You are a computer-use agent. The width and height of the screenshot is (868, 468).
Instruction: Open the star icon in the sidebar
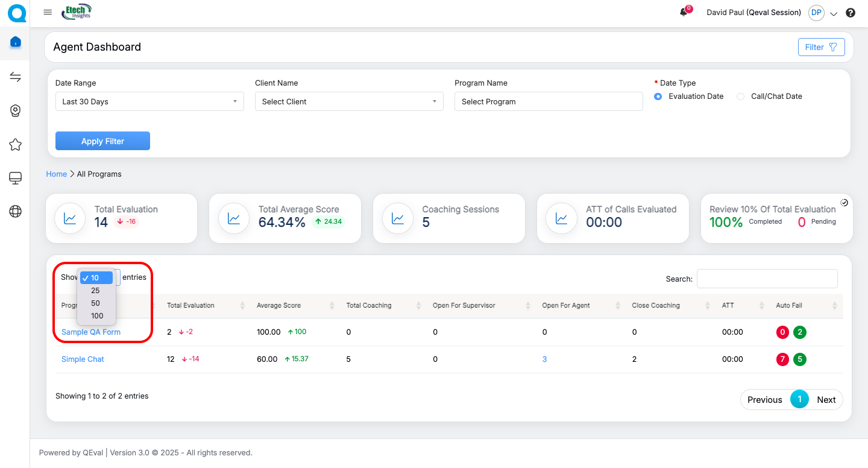pyautogui.click(x=16, y=145)
